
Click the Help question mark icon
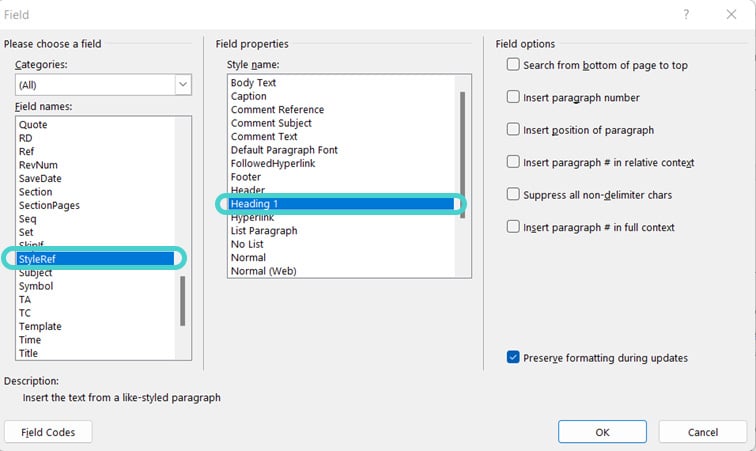(x=686, y=15)
